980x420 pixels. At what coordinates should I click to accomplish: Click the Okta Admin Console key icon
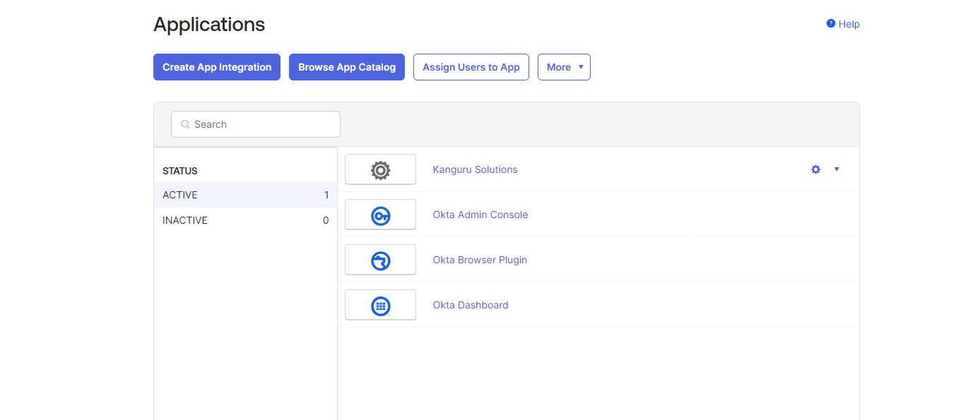[380, 215]
